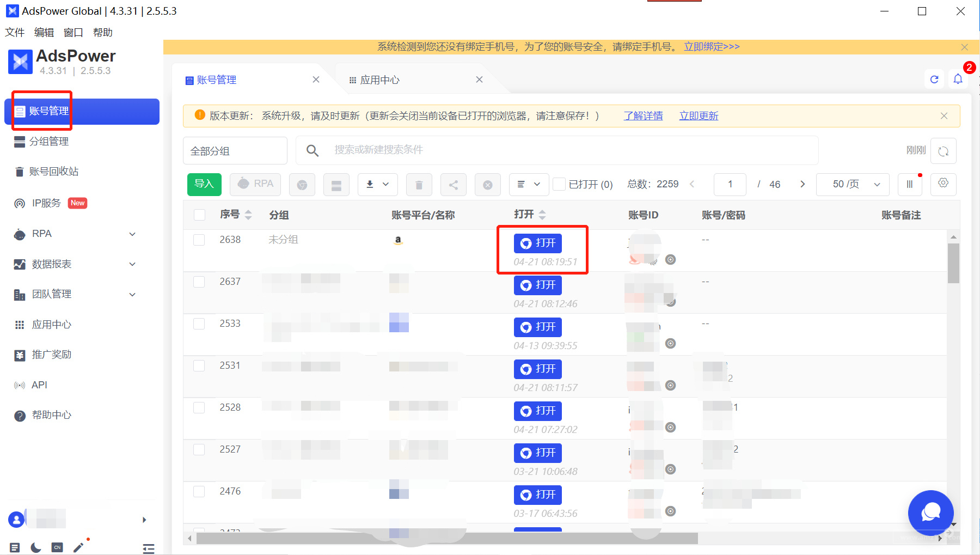
Task: Select the checkbox for row 2528
Action: (x=199, y=407)
